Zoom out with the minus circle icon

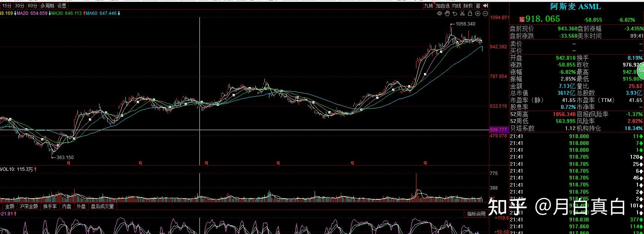click(x=485, y=13)
